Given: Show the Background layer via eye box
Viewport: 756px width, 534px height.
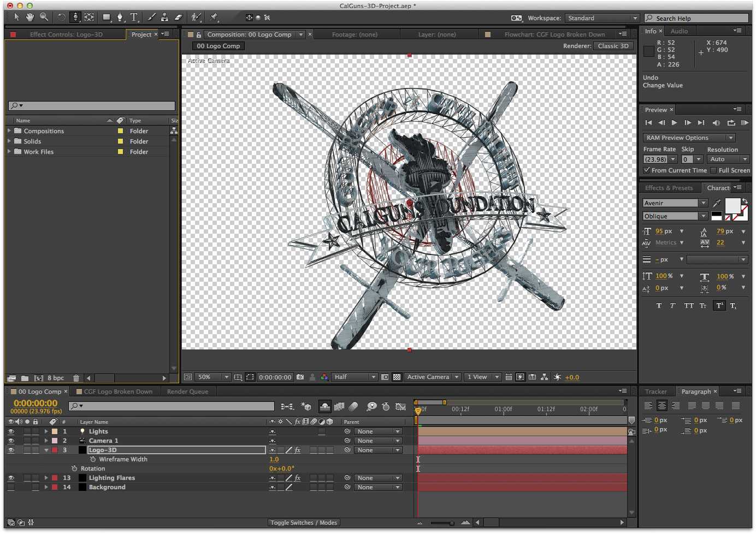Looking at the screenshot, I should (11, 487).
